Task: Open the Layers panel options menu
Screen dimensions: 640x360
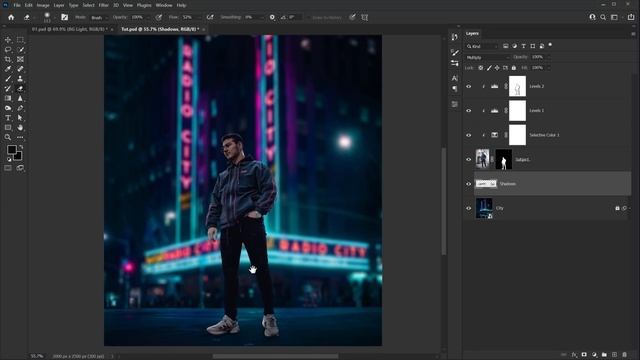Action: tap(633, 34)
